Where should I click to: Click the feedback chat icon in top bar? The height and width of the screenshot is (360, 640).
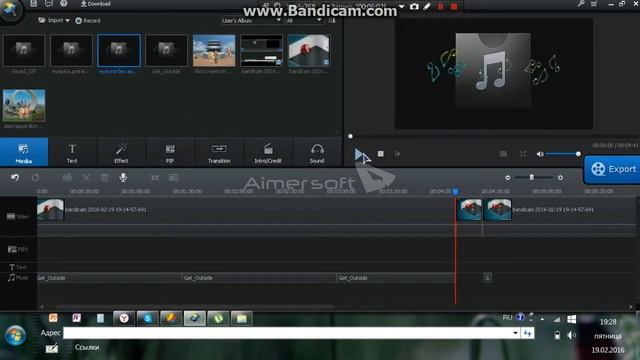click(49, 4)
